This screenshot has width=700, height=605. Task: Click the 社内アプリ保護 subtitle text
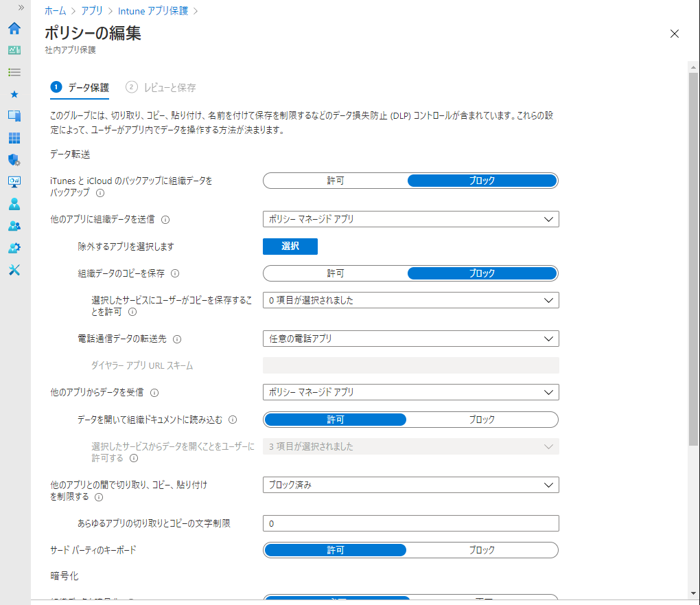(70, 50)
